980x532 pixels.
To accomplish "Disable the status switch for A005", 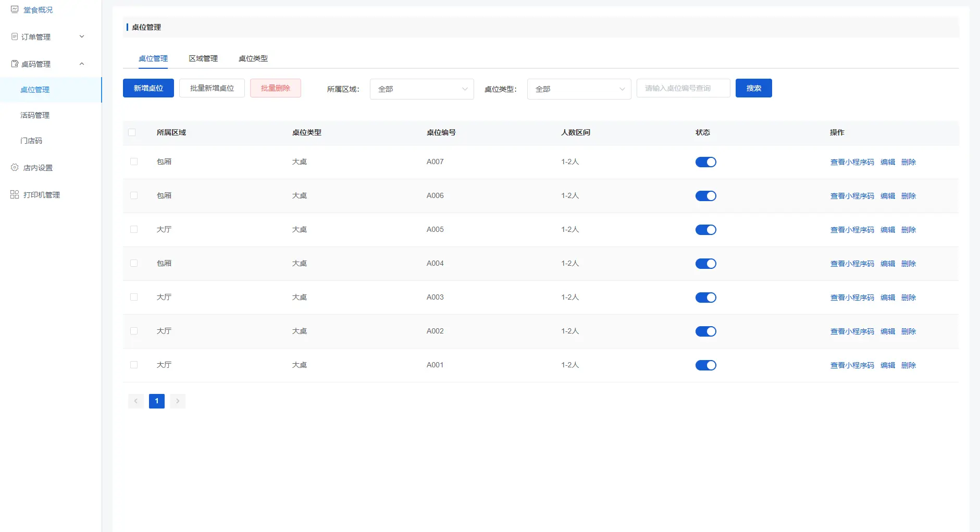I will [706, 230].
